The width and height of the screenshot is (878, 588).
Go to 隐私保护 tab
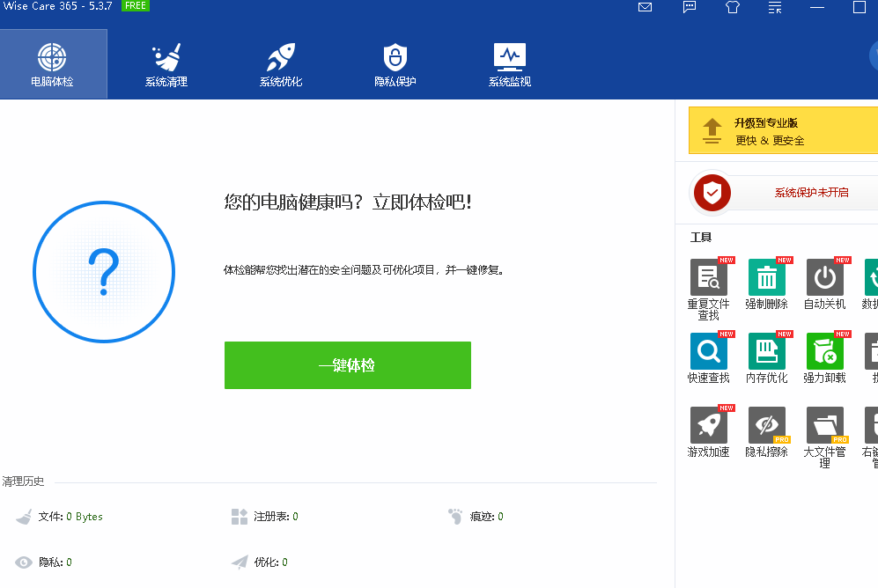(395, 63)
